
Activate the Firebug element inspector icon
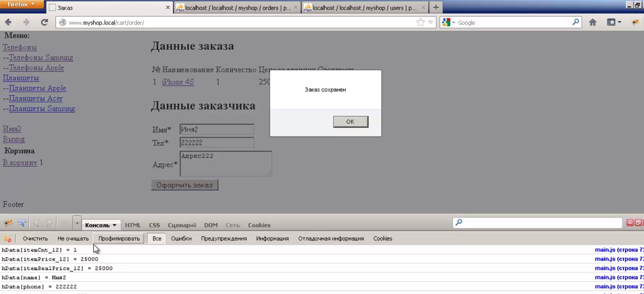click(22, 223)
